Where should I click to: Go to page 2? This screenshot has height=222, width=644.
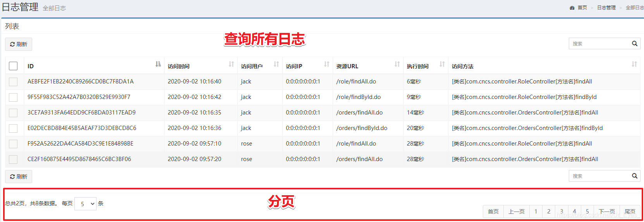point(549,212)
